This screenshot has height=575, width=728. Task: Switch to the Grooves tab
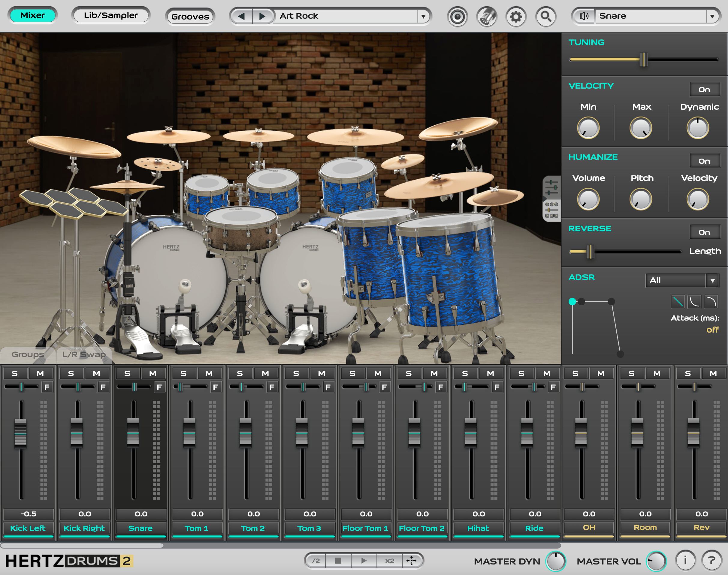tap(190, 17)
